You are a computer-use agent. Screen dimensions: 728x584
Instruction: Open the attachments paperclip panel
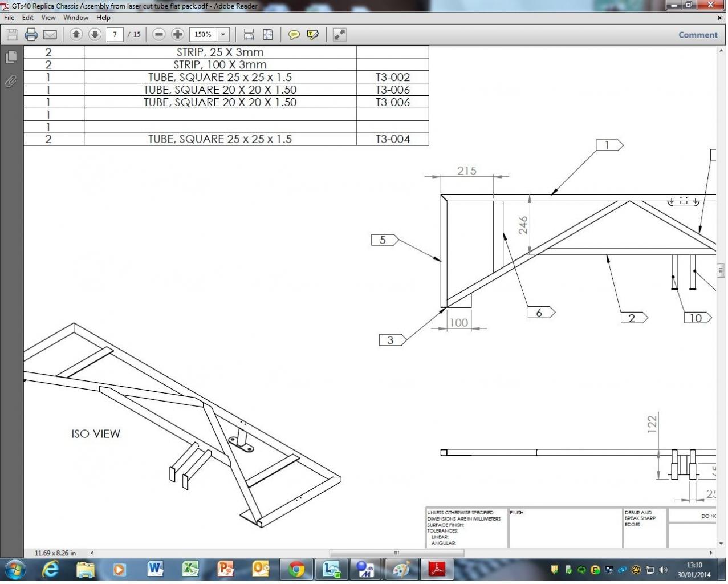pyautogui.click(x=11, y=81)
